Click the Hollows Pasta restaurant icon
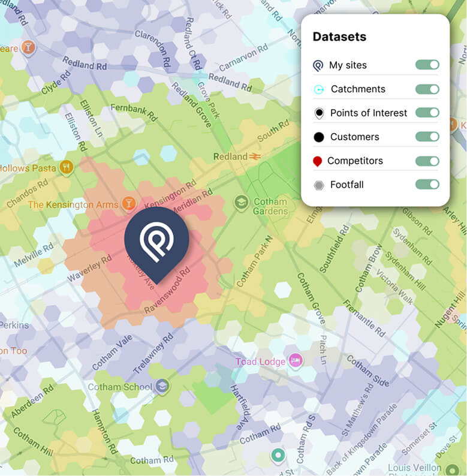This screenshot has width=467, height=476. (67, 167)
